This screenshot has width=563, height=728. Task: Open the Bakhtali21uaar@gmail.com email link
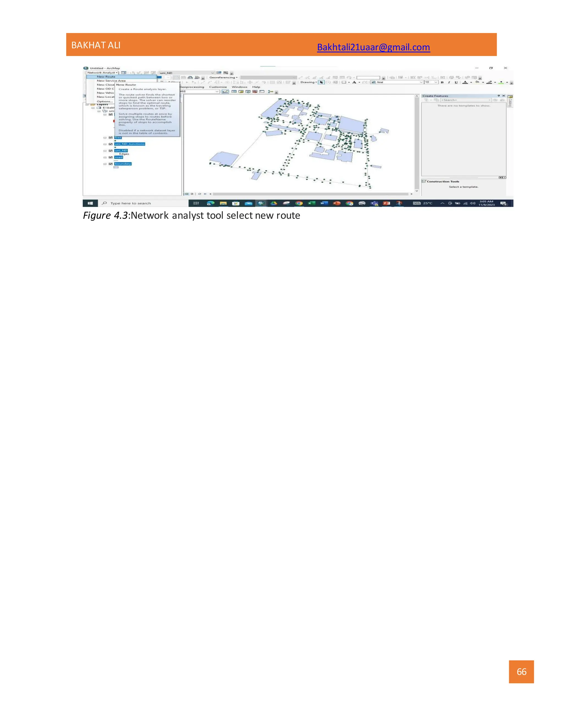373,47
